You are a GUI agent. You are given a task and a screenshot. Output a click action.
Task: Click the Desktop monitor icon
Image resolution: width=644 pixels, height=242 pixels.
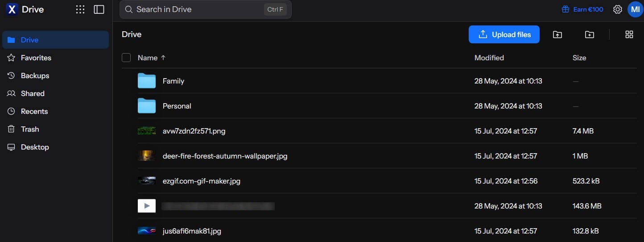click(12, 147)
